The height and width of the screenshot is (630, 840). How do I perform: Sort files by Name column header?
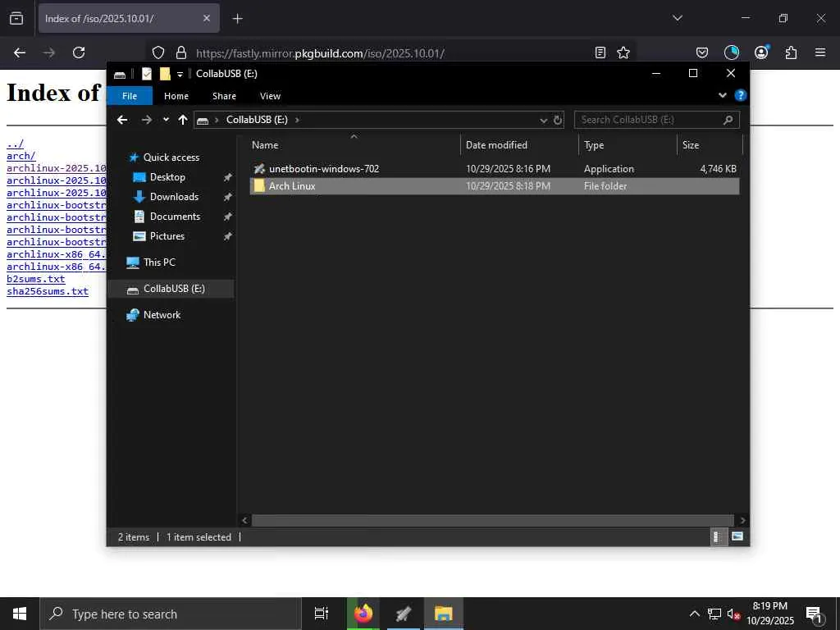pyautogui.click(x=354, y=145)
